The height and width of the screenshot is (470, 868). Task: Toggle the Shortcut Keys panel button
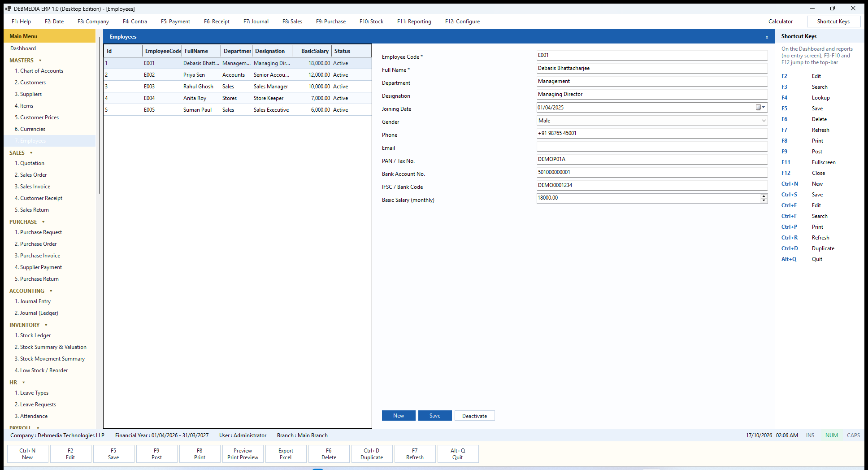point(833,22)
